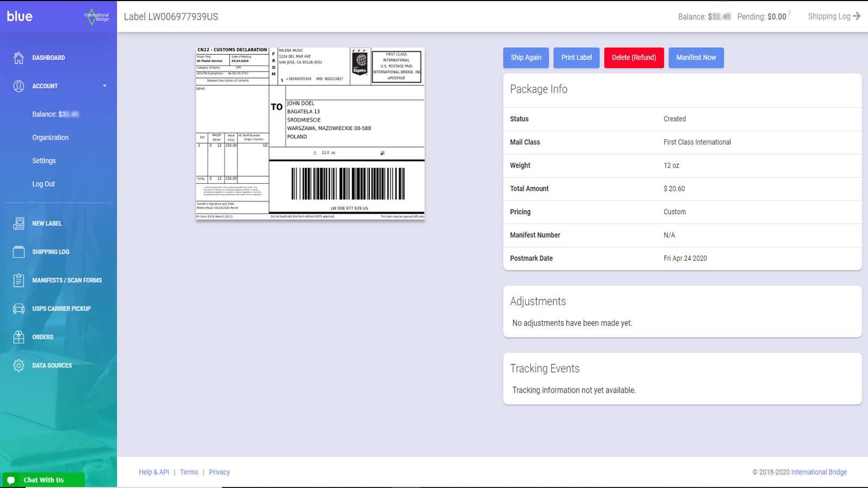
Task: Open the Privacy footer link
Action: pos(220,472)
